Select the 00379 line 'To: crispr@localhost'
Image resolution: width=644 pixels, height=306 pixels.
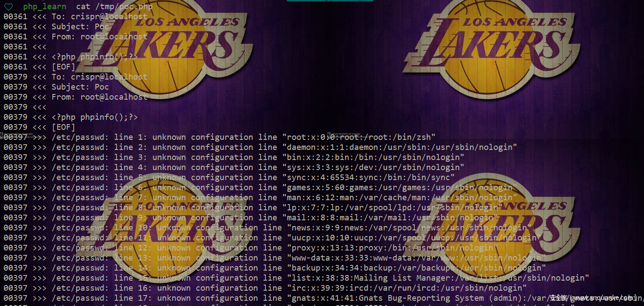(100, 77)
